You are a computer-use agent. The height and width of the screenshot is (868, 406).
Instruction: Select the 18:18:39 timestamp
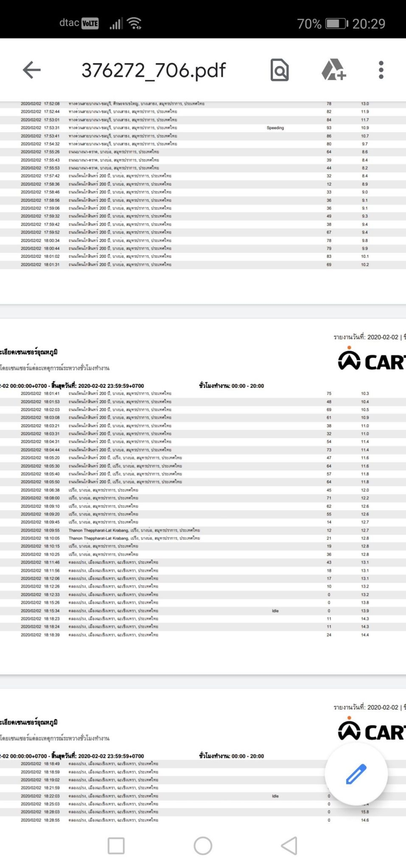point(52,635)
